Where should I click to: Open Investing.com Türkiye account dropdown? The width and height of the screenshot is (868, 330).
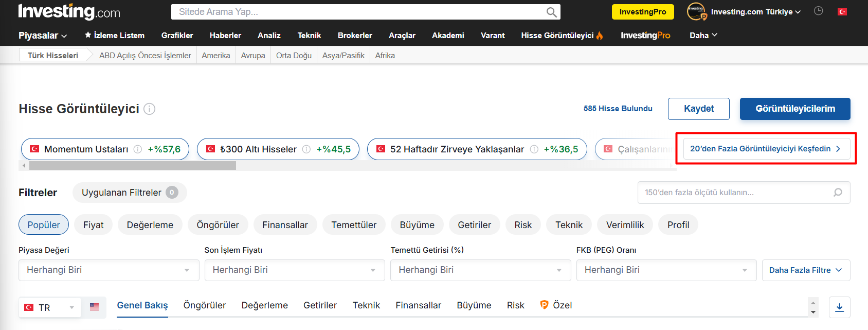pos(755,11)
